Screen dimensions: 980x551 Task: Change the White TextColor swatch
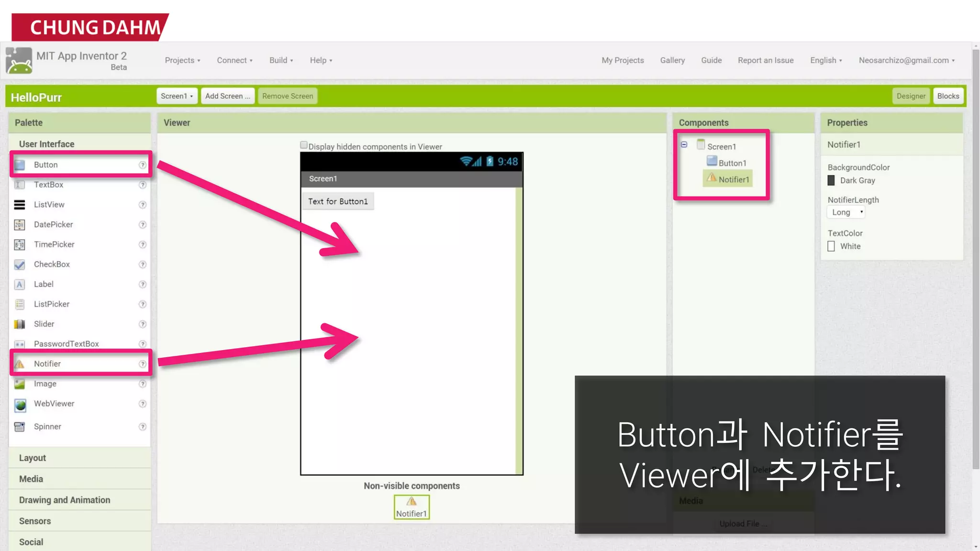pos(831,246)
